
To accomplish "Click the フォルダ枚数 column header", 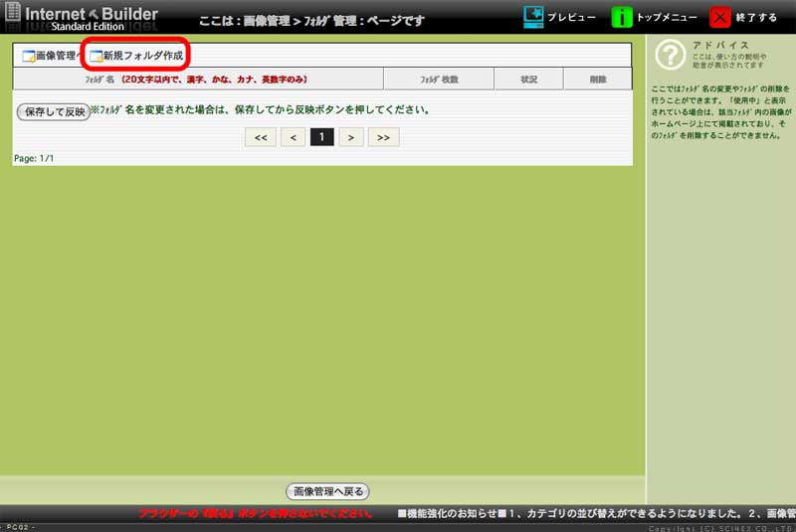I will click(439, 79).
